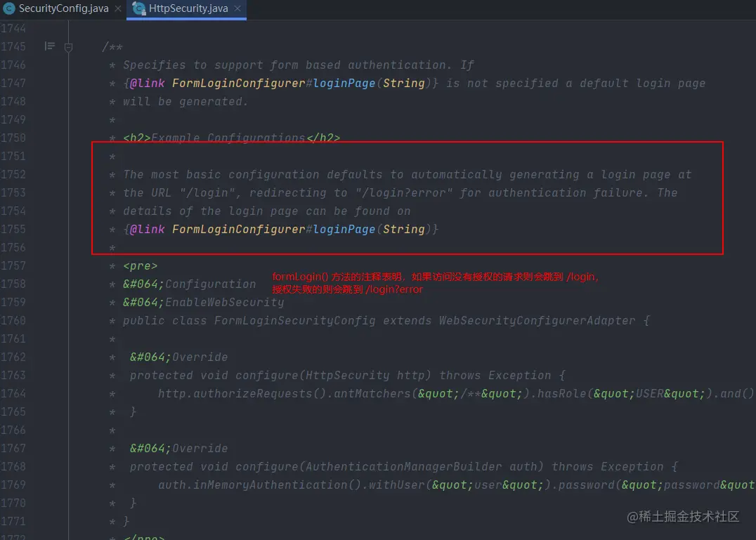Click the @link tag on line 1747

148,84
